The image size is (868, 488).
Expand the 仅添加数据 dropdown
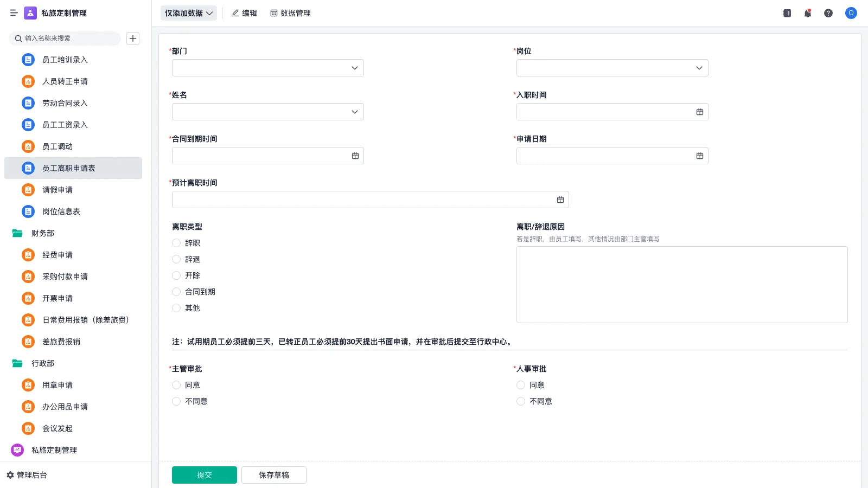point(188,13)
